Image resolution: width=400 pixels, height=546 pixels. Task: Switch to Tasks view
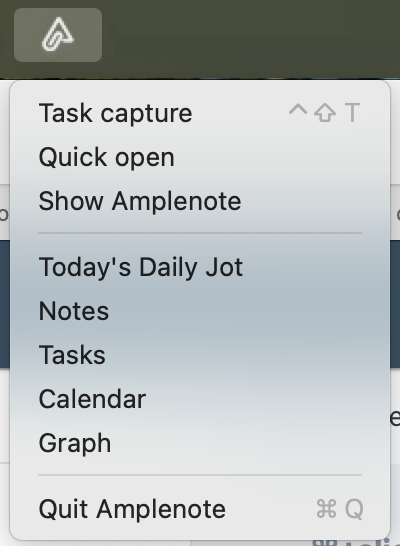200,355
